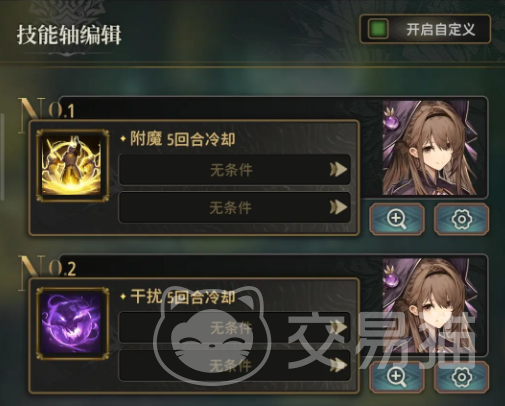Open gear settings for skill No.2
The height and width of the screenshot is (406, 505).
(x=462, y=377)
